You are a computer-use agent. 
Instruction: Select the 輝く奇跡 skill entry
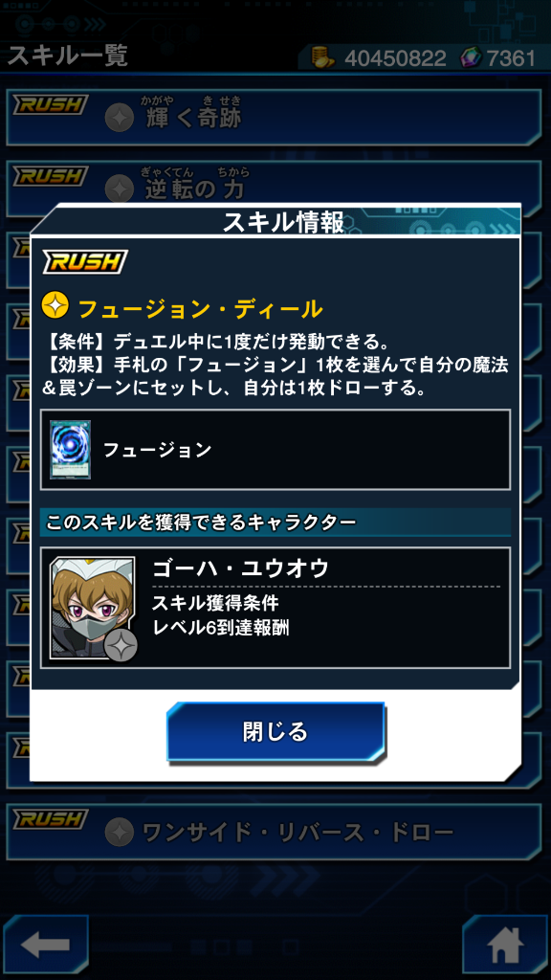(274, 118)
